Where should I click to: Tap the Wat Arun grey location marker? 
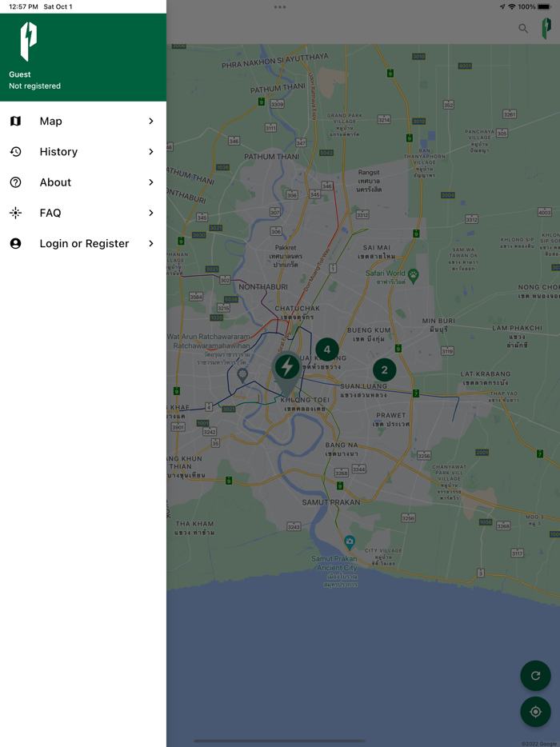coord(242,375)
